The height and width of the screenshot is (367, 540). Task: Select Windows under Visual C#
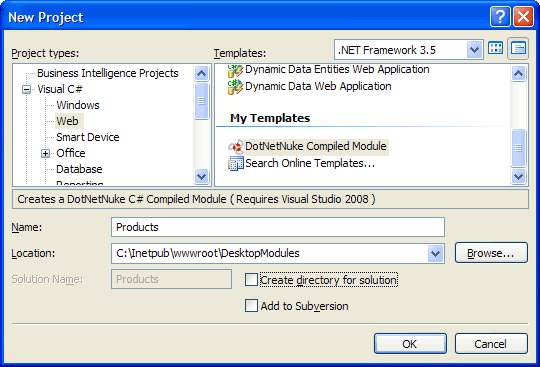[78, 105]
